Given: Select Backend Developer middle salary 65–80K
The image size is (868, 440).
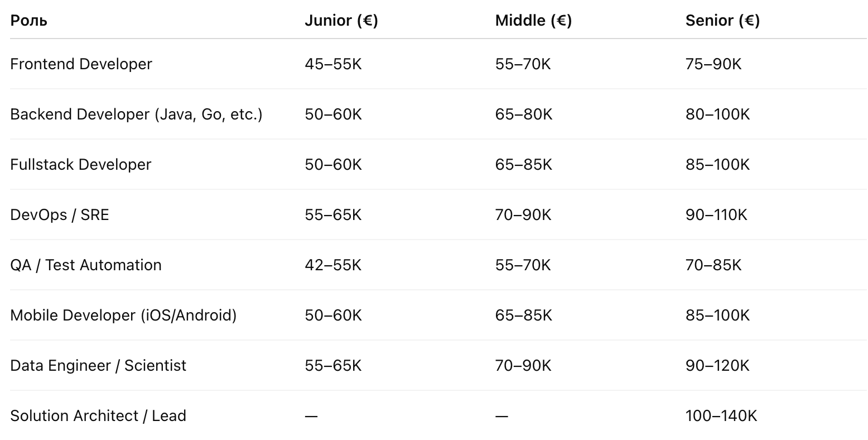Looking at the screenshot, I should [524, 114].
